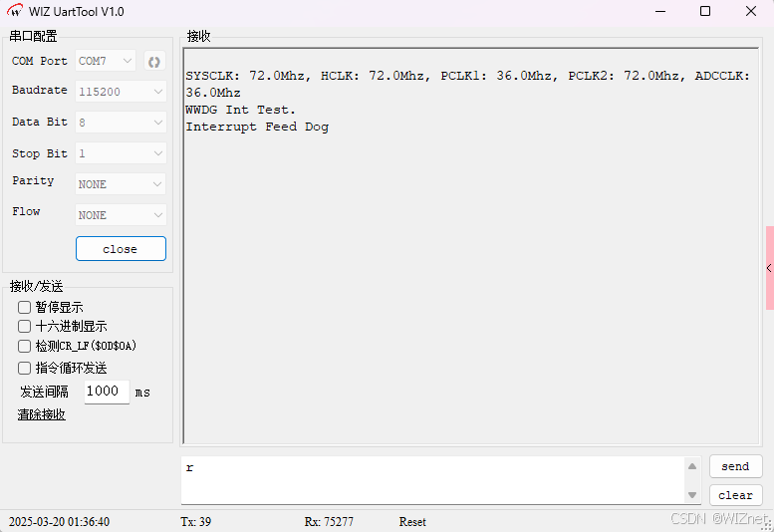Click Reset in the status bar

point(412,522)
